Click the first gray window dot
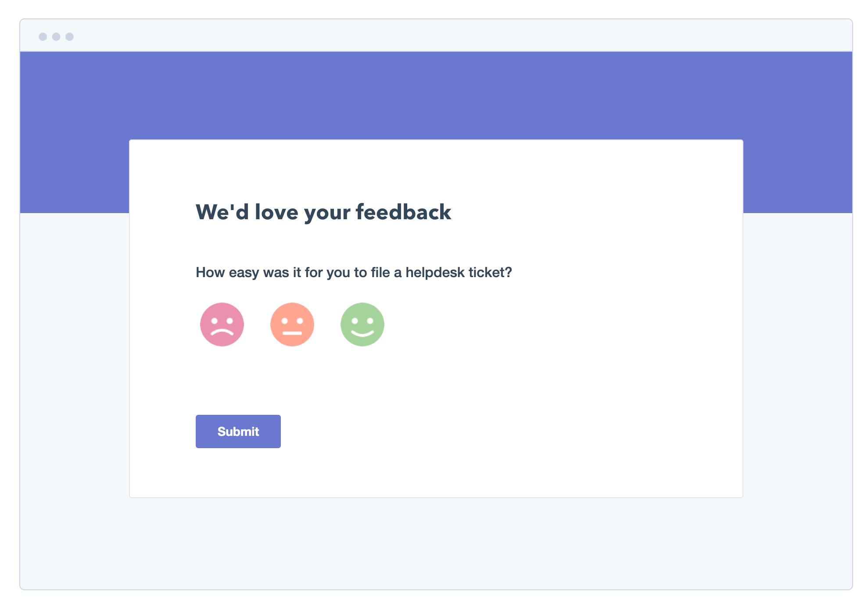Image resolution: width=868 pixels, height=599 pixels. click(x=43, y=37)
